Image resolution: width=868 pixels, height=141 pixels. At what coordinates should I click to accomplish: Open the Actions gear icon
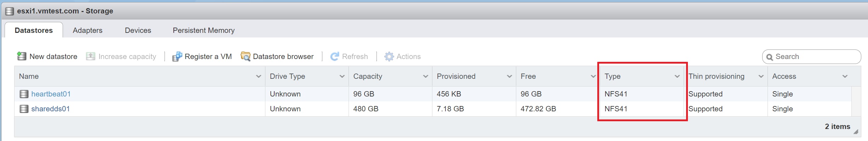tap(389, 57)
